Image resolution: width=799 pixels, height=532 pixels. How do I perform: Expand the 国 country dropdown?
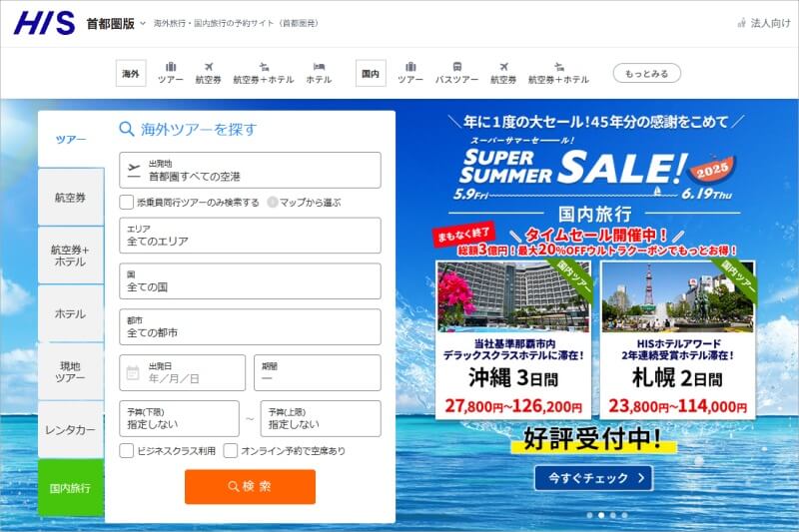coord(251,281)
